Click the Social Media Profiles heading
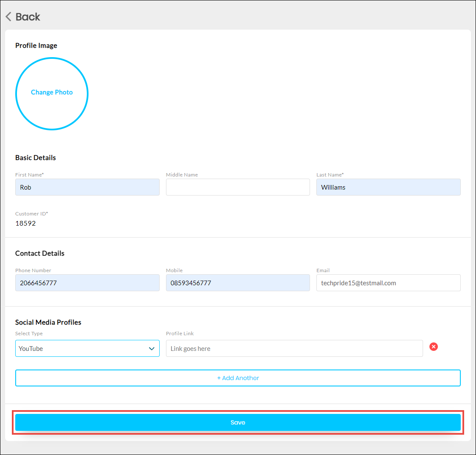 click(48, 323)
